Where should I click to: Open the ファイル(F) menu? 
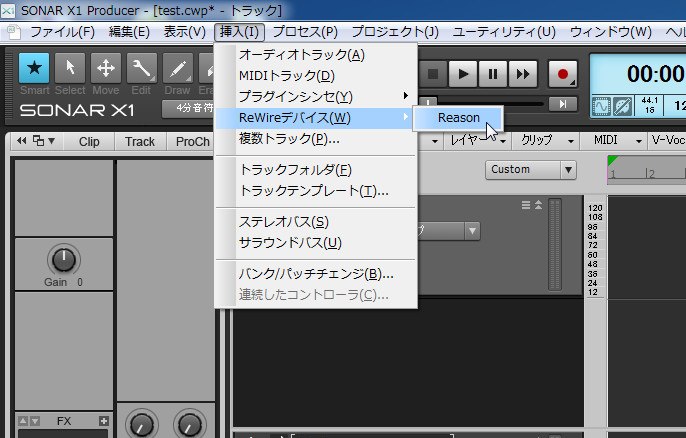coord(62,32)
